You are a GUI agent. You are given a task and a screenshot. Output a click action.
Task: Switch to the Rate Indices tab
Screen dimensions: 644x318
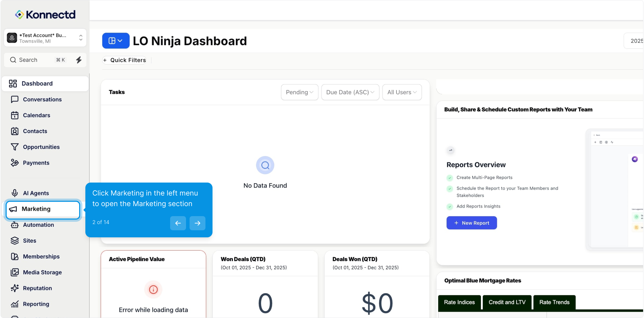(459, 302)
